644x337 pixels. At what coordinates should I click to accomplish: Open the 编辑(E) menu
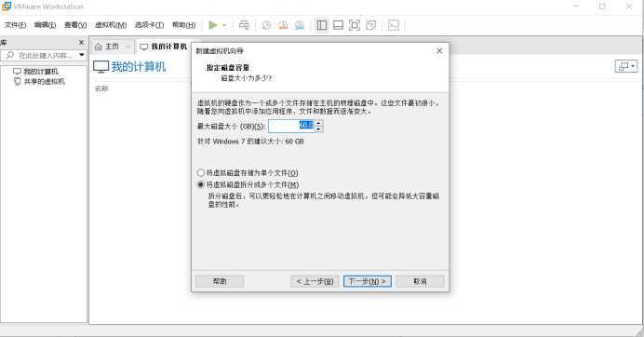[x=45, y=25]
